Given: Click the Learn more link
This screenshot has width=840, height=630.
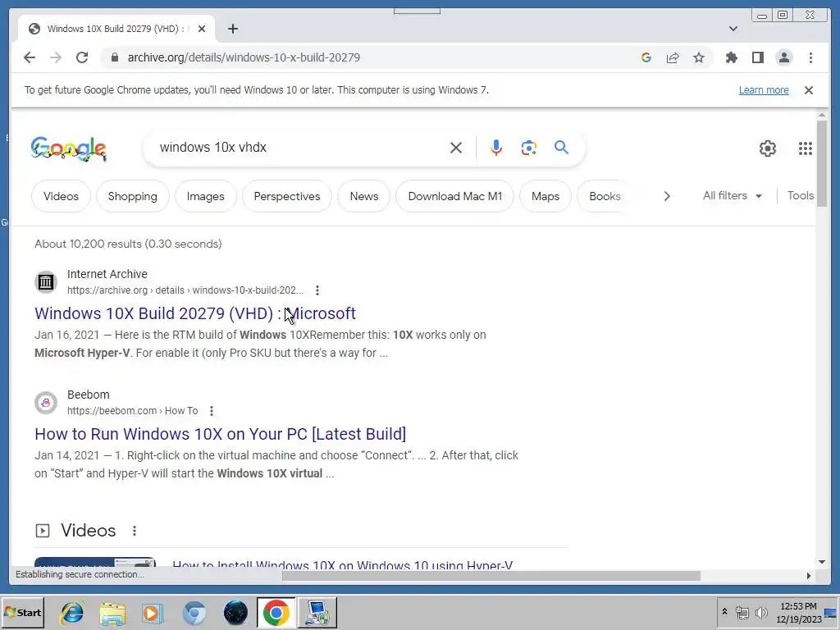Looking at the screenshot, I should [764, 90].
